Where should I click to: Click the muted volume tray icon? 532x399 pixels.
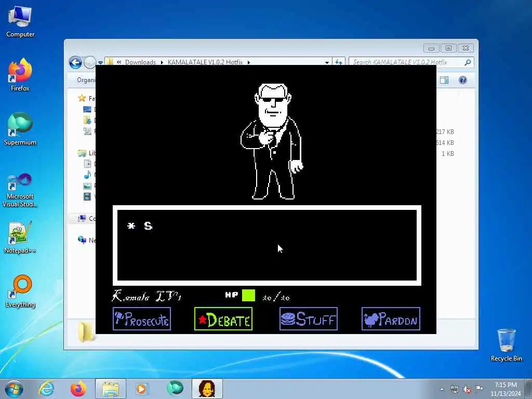pyautogui.click(x=467, y=390)
